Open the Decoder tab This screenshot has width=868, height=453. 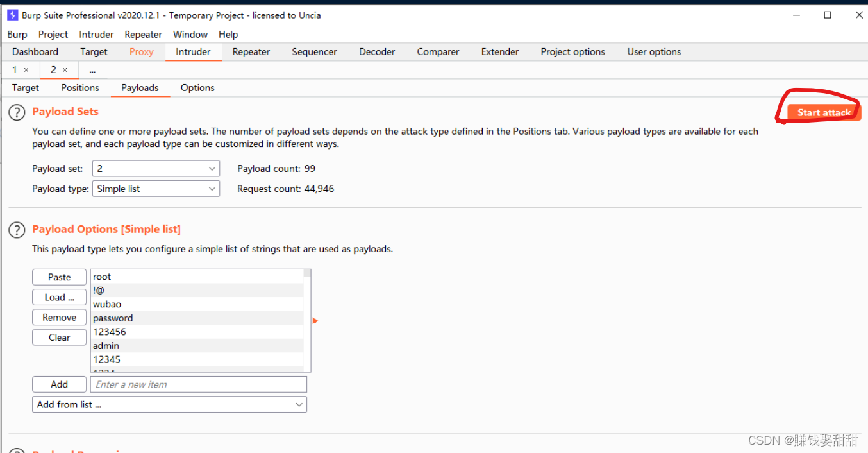[x=377, y=52]
